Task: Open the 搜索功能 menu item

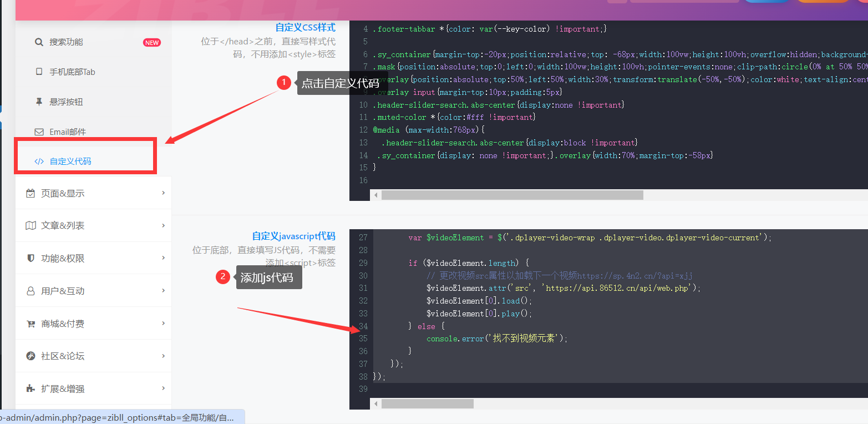Action: click(x=66, y=42)
